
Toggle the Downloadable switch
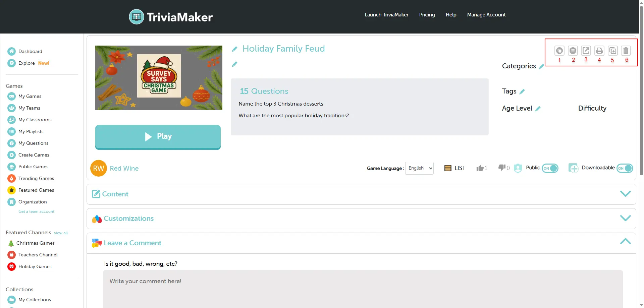625,168
